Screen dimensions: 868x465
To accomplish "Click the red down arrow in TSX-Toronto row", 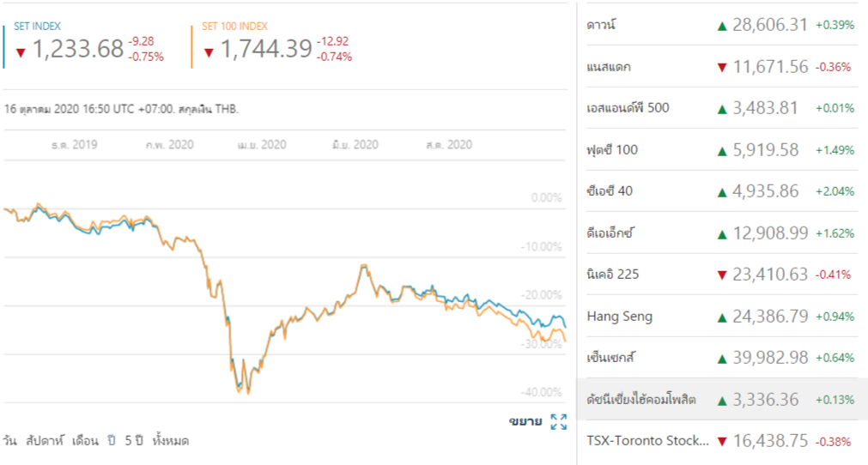I will tap(722, 442).
